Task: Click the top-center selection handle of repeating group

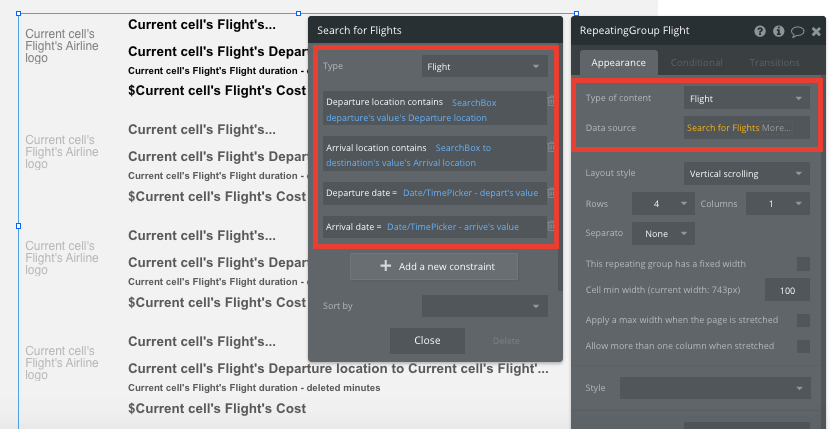Action: pos(298,14)
